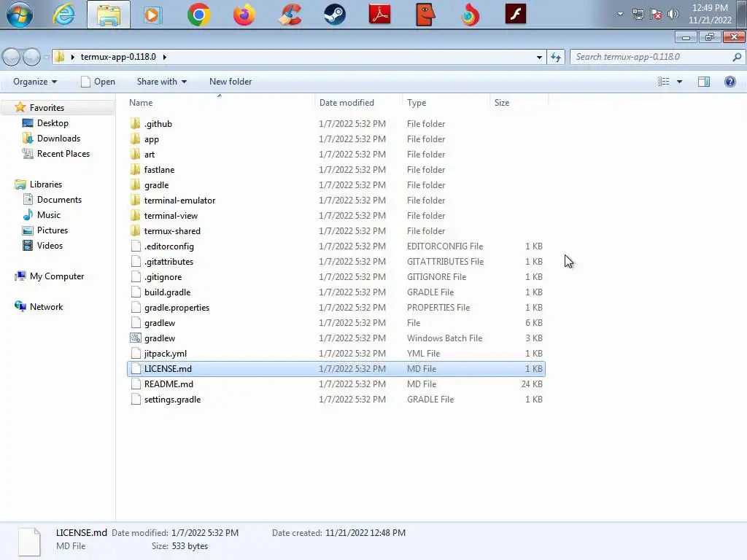Viewport: 747px width, 560px height.
Task: Select the jitpack.yml file
Action: tap(336, 354)
